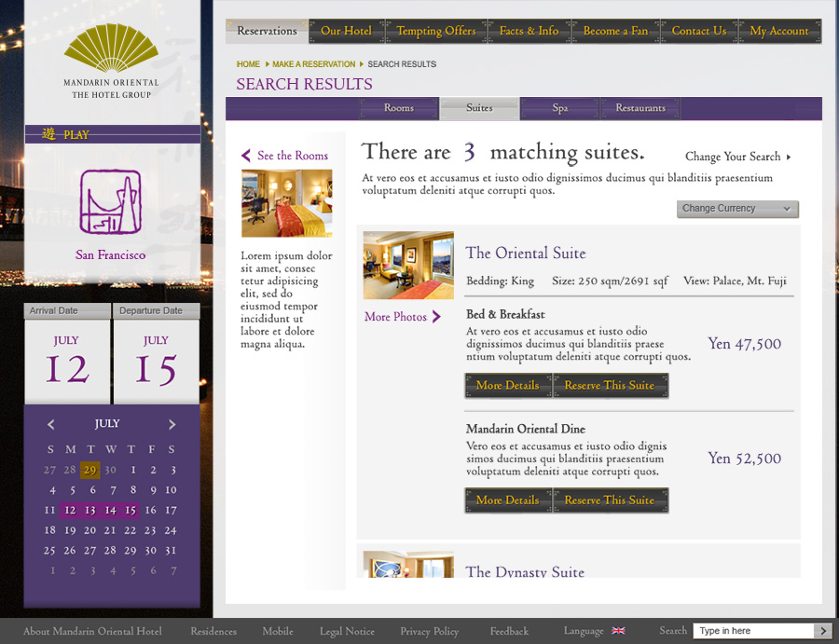Click back arrow beside See the Rooms
Viewport: 839px width, 644px height.
(246, 156)
